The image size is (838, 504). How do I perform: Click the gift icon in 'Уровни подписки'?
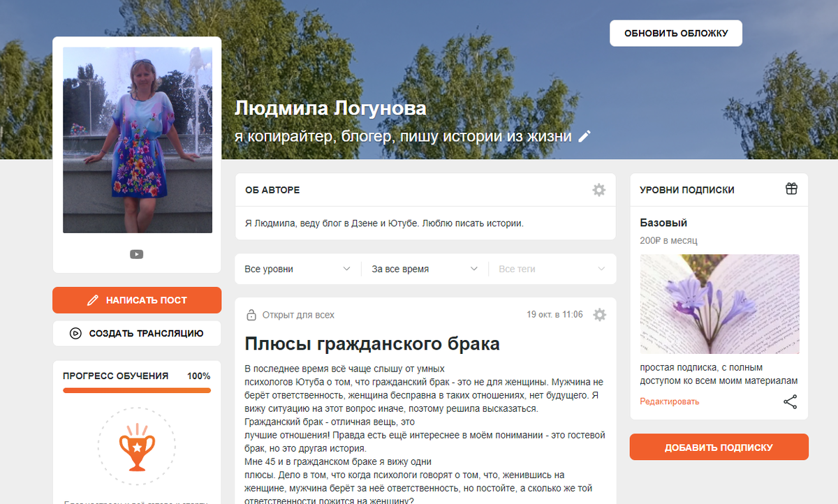click(791, 189)
